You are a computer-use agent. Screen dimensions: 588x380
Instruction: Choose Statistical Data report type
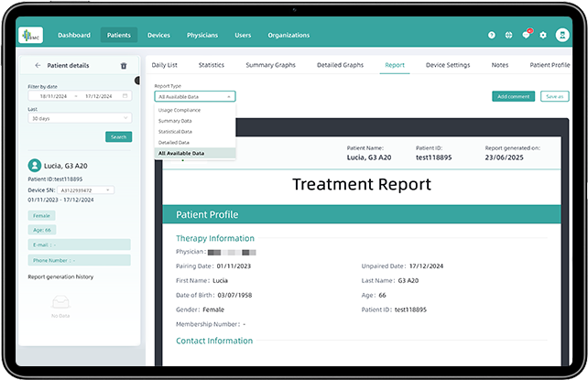(x=176, y=131)
